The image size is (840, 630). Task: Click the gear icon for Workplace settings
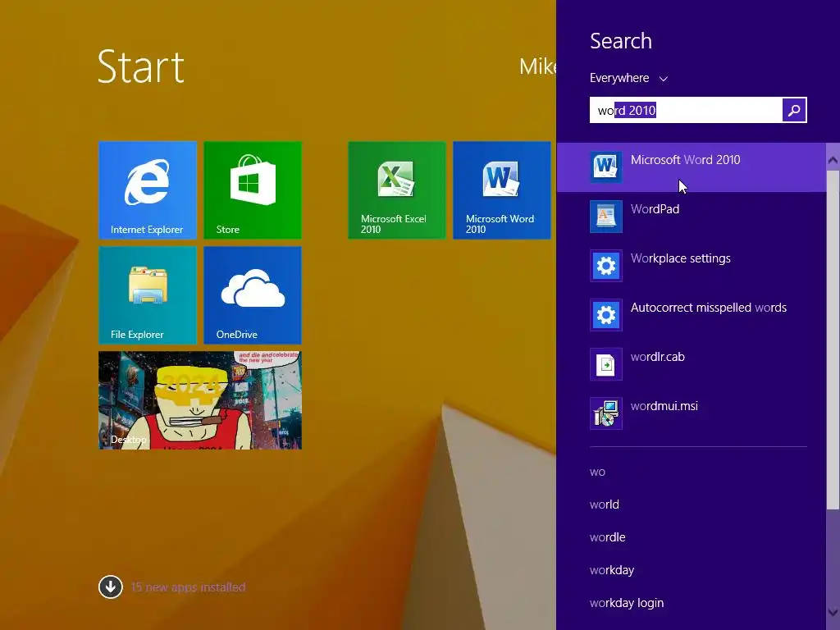pos(606,265)
